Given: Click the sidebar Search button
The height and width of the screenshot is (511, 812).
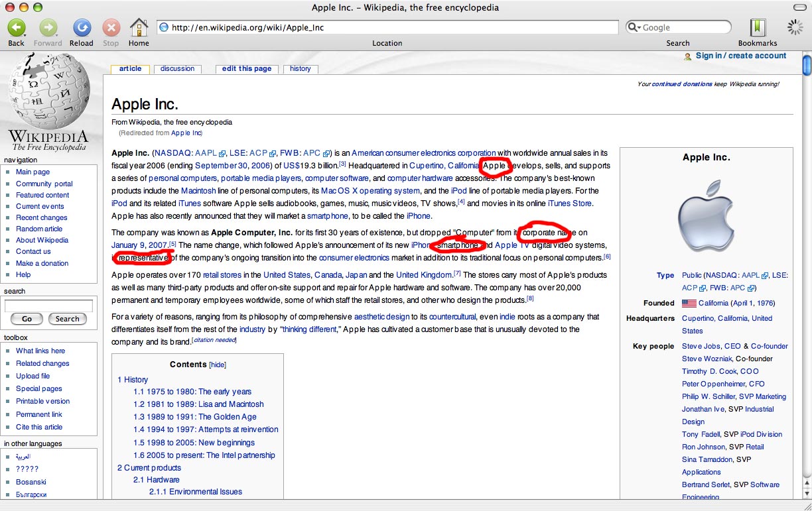Looking at the screenshot, I should point(67,319).
